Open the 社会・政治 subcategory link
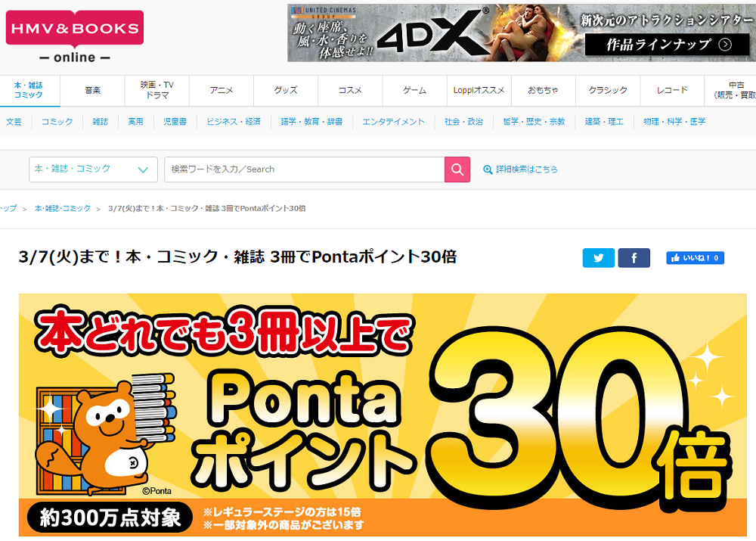 pos(464,122)
